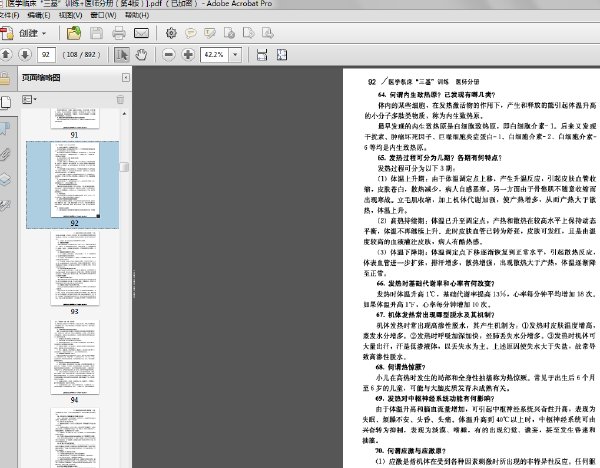Open the 视图(V) menu
The height and width of the screenshot is (468, 600).
pos(70,15)
